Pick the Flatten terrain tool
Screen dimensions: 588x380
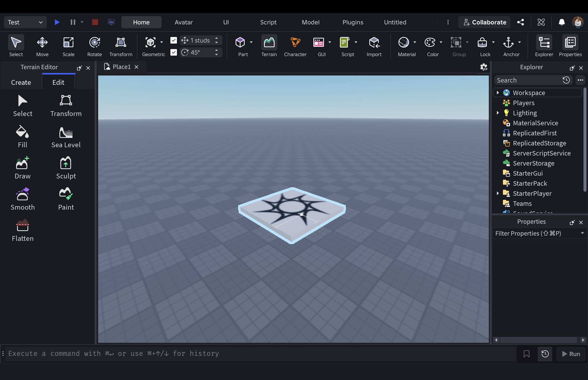[x=22, y=230]
